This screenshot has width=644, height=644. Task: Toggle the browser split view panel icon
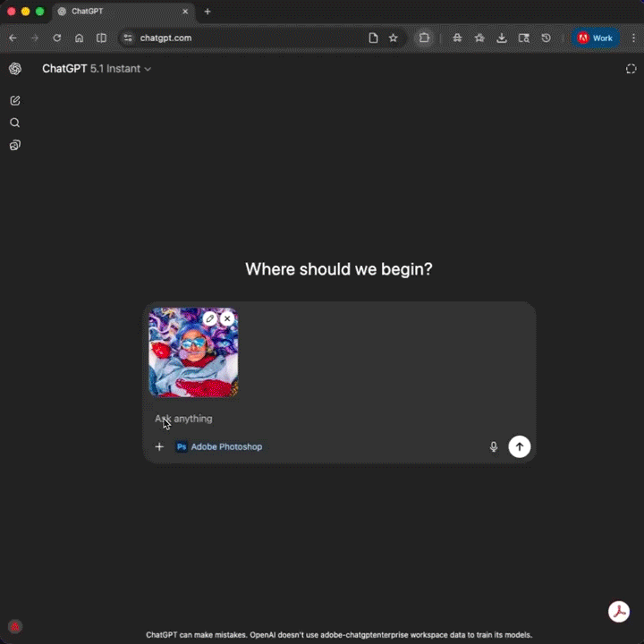(101, 38)
